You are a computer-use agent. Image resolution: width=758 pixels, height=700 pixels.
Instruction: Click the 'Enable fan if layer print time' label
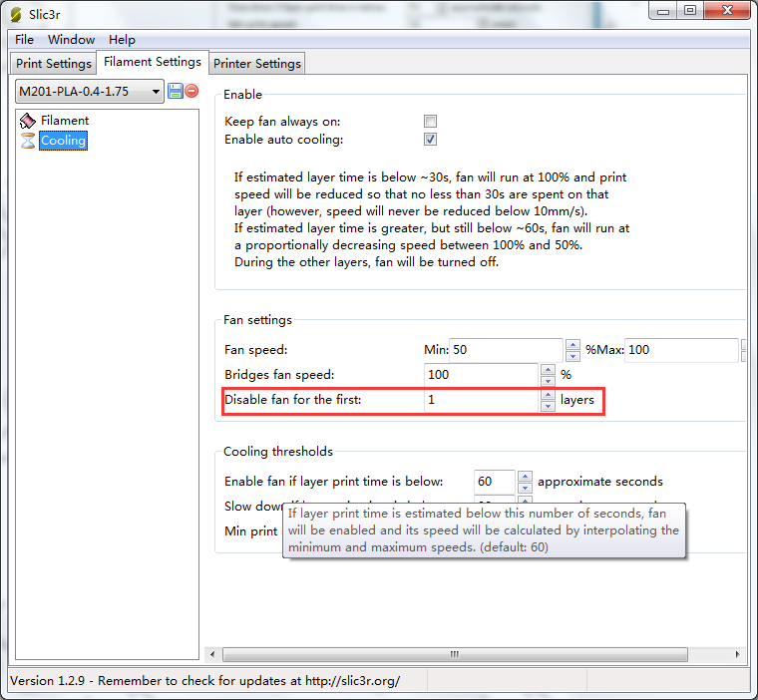(x=333, y=482)
